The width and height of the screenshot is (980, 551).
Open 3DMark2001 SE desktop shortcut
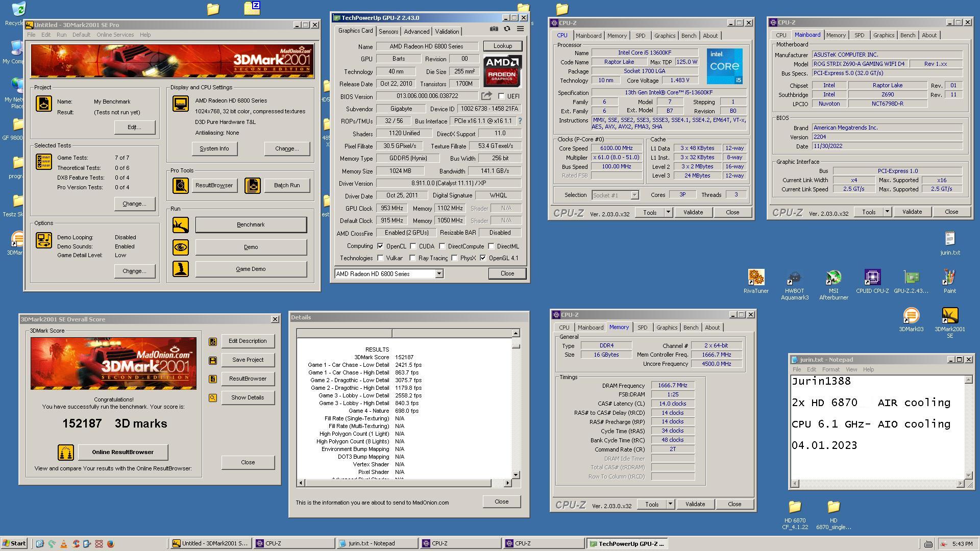[x=950, y=323]
